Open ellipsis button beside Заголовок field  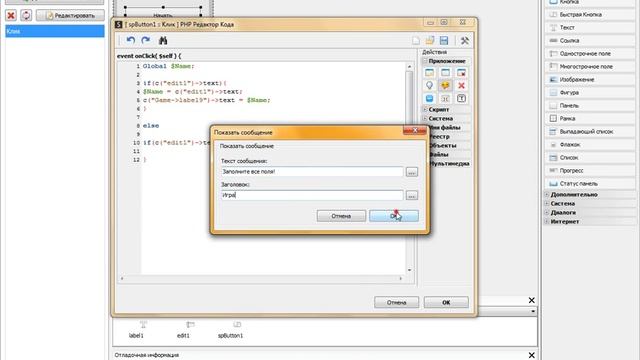coord(412,196)
